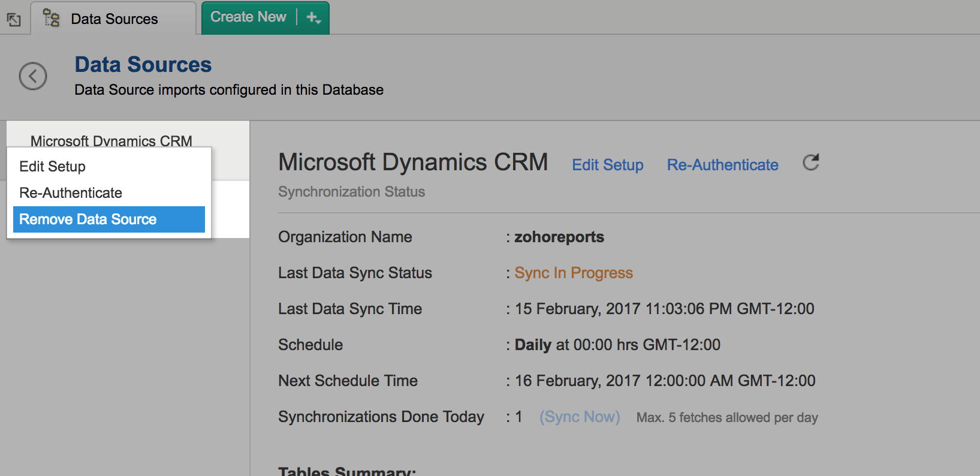The image size is (980, 476).
Task: Open the Edit Setup link in header
Action: [x=607, y=165]
